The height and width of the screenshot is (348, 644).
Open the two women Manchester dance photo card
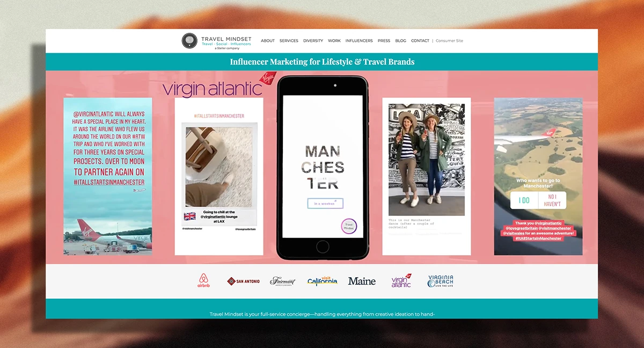(427, 176)
